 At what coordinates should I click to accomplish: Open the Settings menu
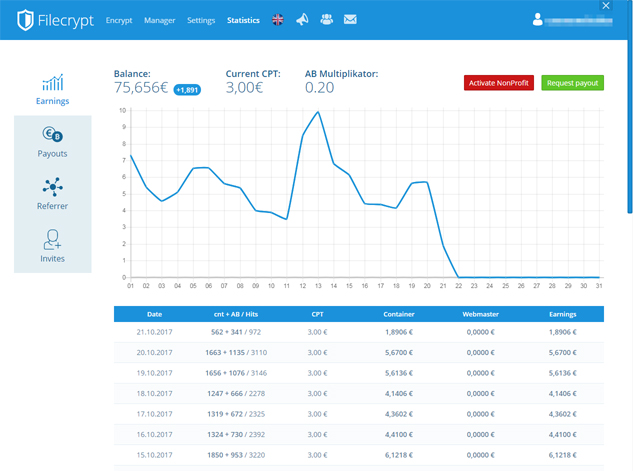(x=201, y=20)
